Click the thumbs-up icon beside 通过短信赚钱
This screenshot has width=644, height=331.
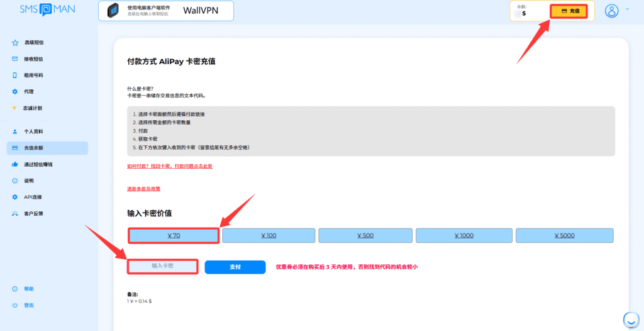point(15,164)
